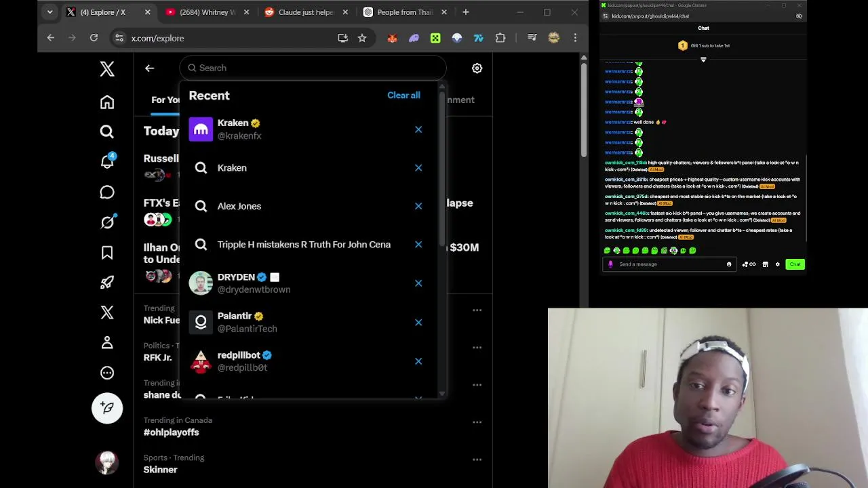Screen dimensions: 868x488
Task: Open the account avatar in X sidebar
Action: tap(107, 462)
